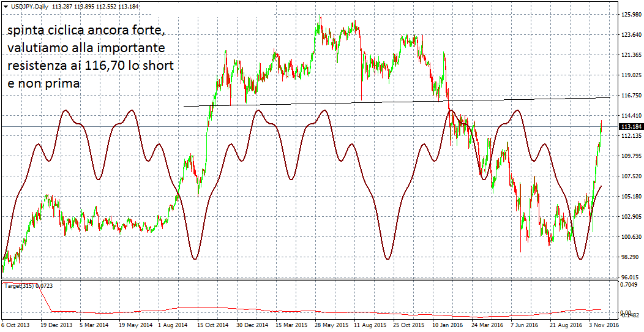Screen dimensions: 644x332
Task: Click the small arrow before USDJPY,Daily title
Action: (x=6, y=6)
